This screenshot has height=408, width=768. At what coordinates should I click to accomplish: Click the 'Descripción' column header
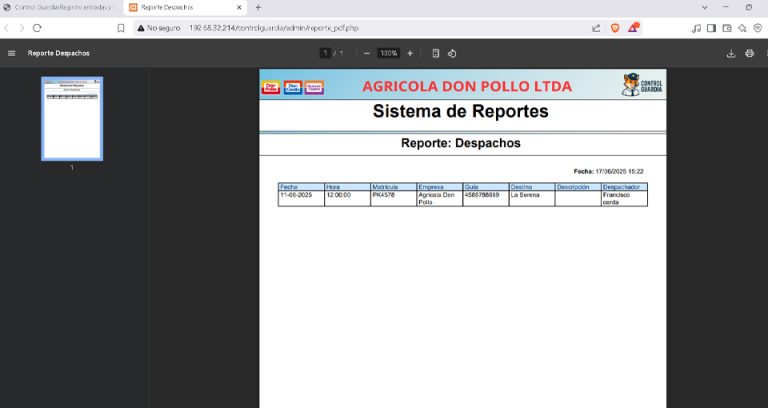coord(578,187)
